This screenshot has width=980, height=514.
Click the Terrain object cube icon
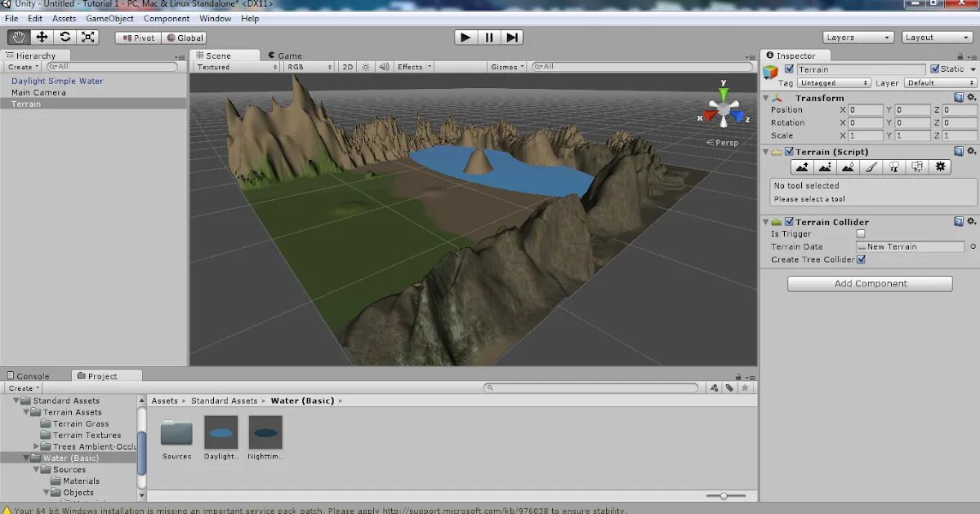[771, 72]
